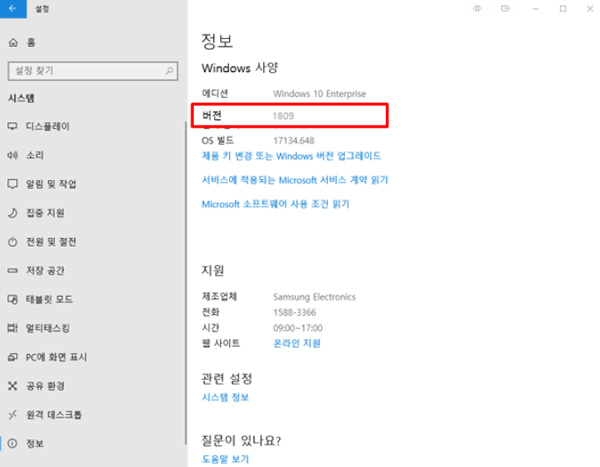Screen dimensions: 600x467
Task: Click the 설정 찾기 search field
Action: point(93,71)
